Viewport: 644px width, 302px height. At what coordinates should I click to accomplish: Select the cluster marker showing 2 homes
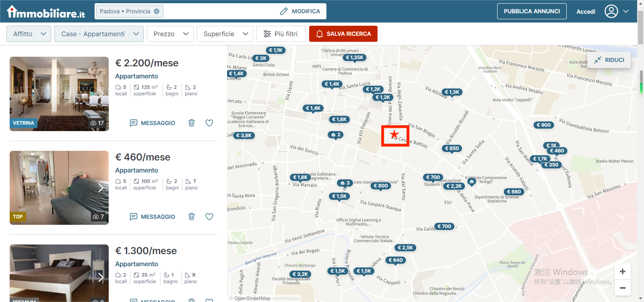click(x=336, y=135)
